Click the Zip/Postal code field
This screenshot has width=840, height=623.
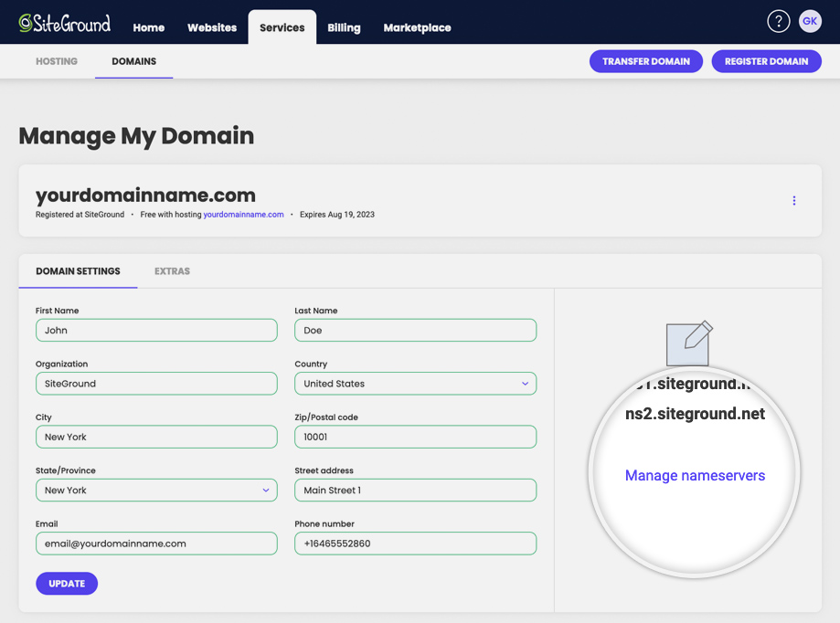pos(415,437)
